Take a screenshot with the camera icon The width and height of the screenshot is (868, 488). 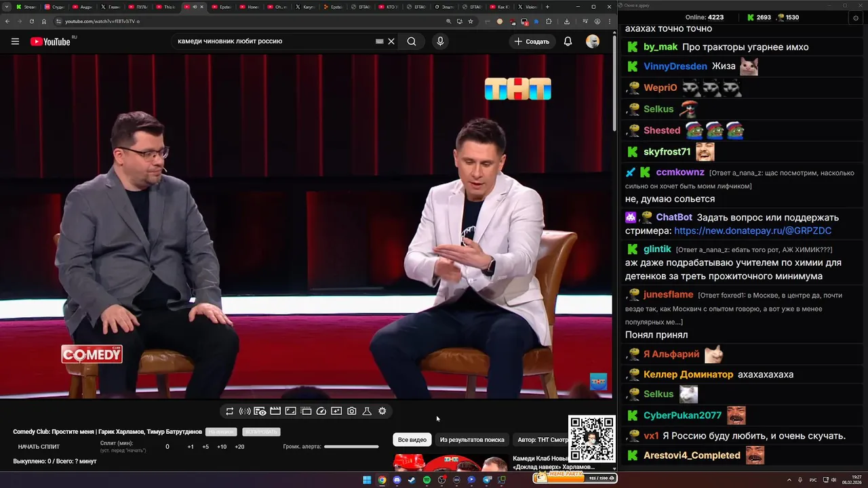pos(352,411)
